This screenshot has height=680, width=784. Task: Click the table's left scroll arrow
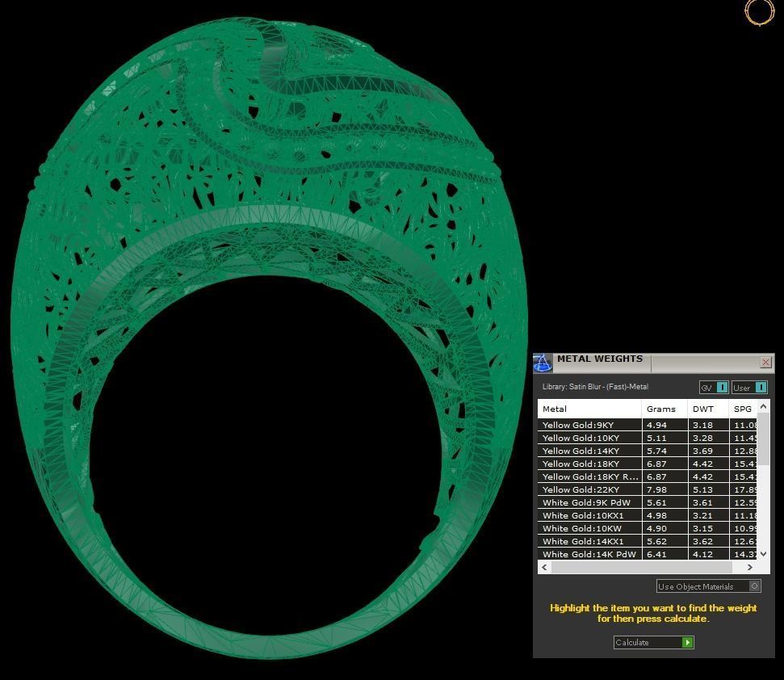544,567
